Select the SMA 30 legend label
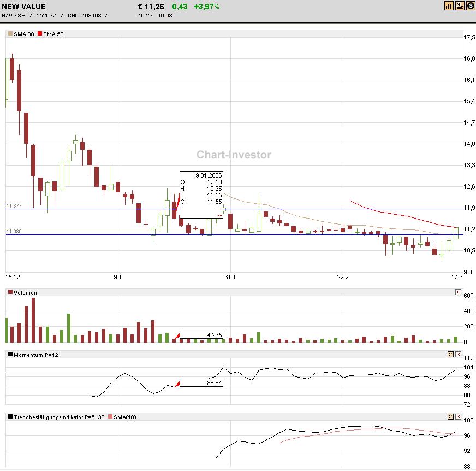Screen dimensions: 476x471 pyautogui.click(x=24, y=34)
